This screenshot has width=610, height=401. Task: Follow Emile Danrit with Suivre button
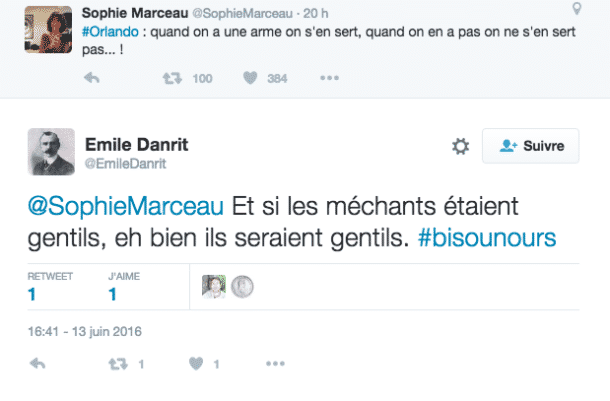pos(530,146)
